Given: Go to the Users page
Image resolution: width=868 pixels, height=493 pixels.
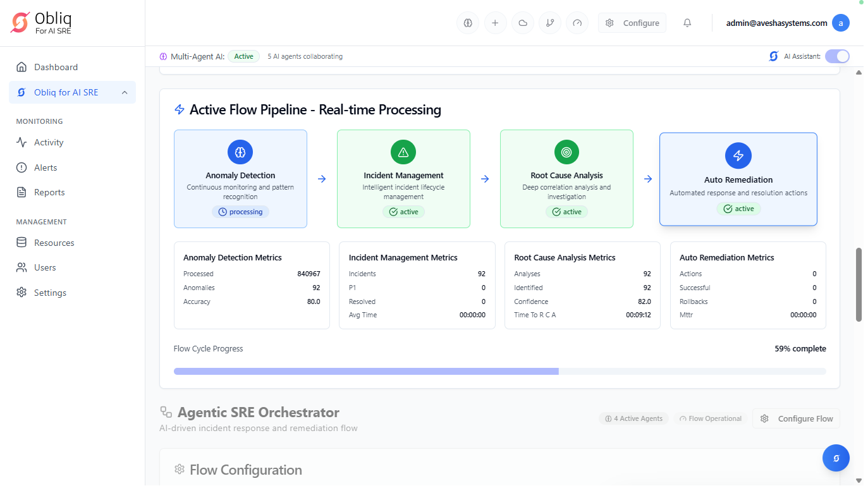Looking at the screenshot, I should (x=72, y=267).
